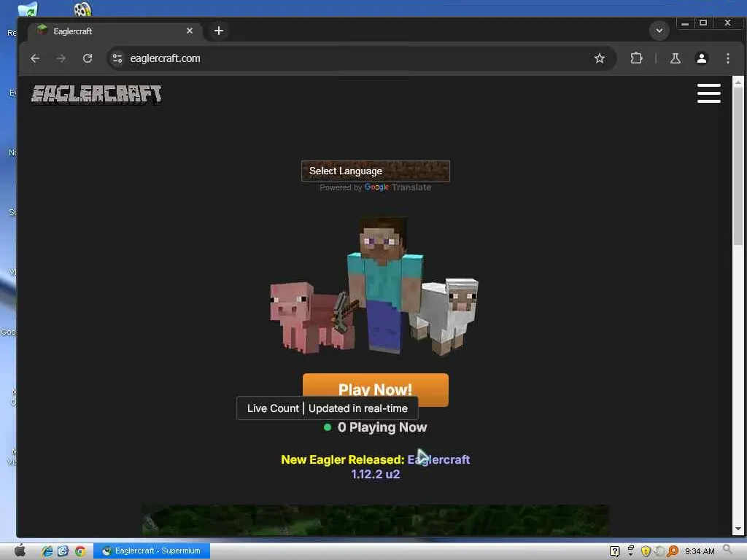Image resolution: width=747 pixels, height=560 pixels.
Task: Open the Apple start menu in taskbar
Action: coord(20,551)
